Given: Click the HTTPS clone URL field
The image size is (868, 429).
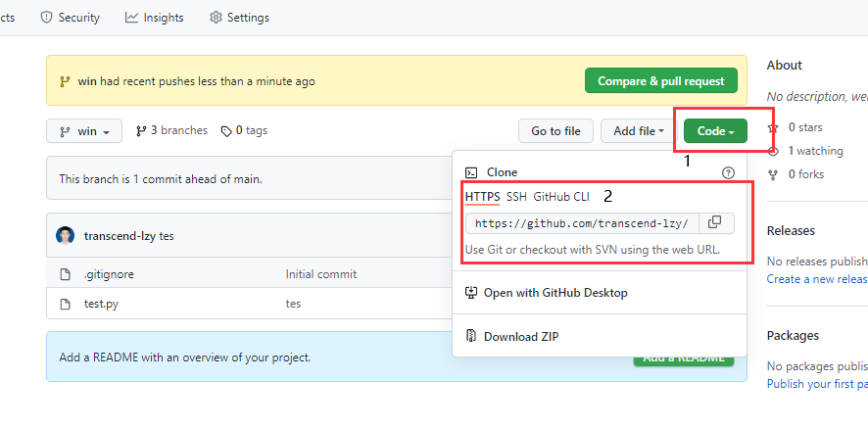Looking at the screenshot, I should coord(582,223).
